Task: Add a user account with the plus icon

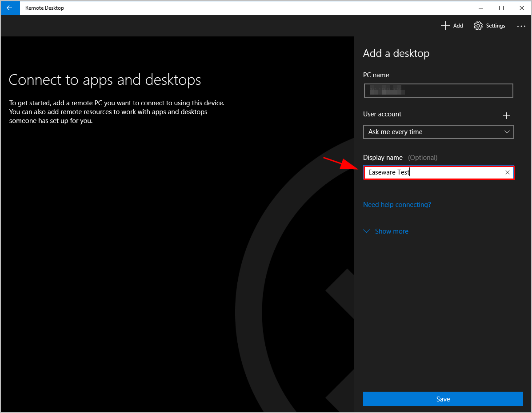Action: coord(506,115)
